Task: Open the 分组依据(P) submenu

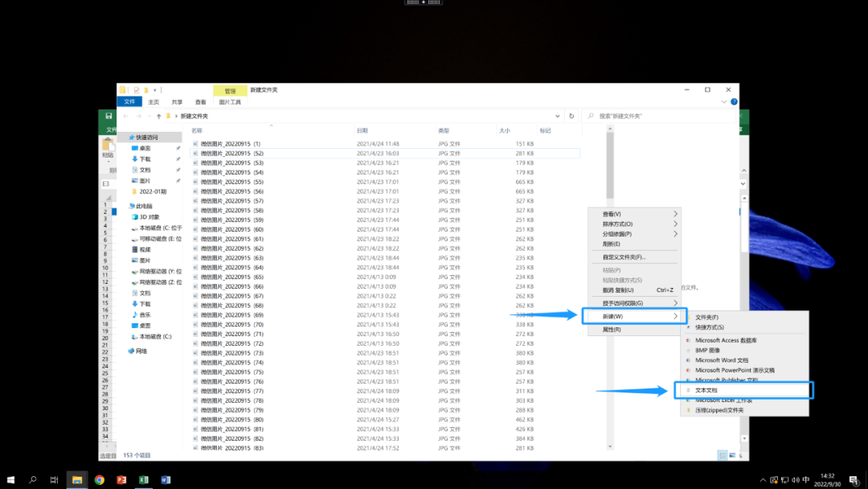Action: (634, 234)
